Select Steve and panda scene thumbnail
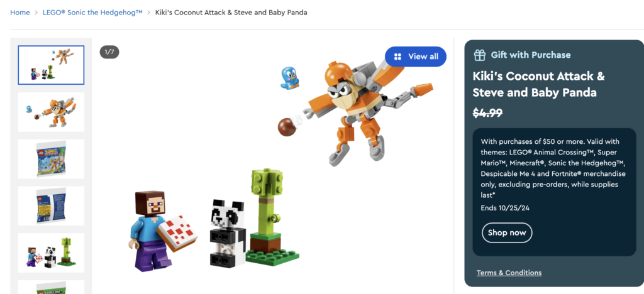 click(51, 253)
